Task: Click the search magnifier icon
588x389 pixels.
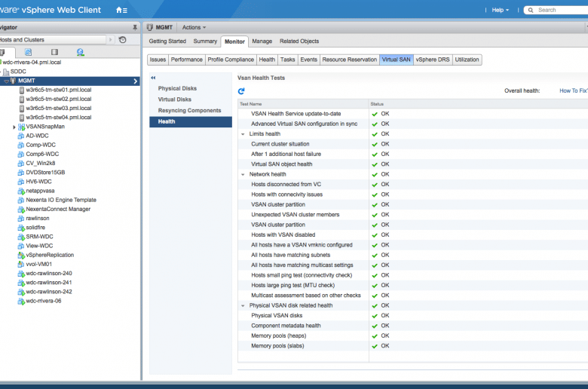Action: (531, 10)
